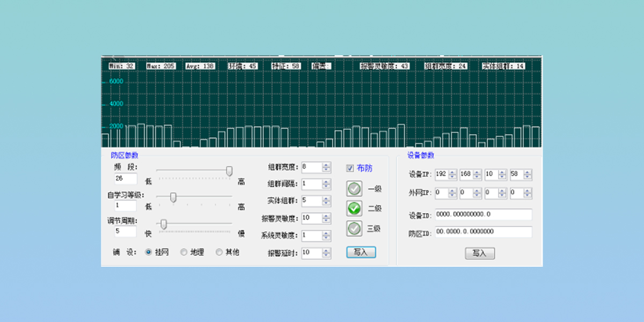Click the 频段 slider thumb

click(x=229, y=171)
